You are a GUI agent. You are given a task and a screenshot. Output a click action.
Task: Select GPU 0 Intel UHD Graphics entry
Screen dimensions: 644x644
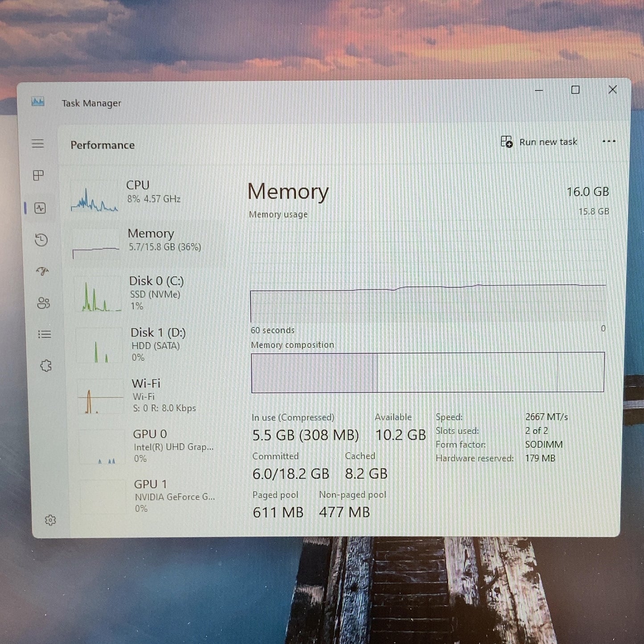coord(151,446)
